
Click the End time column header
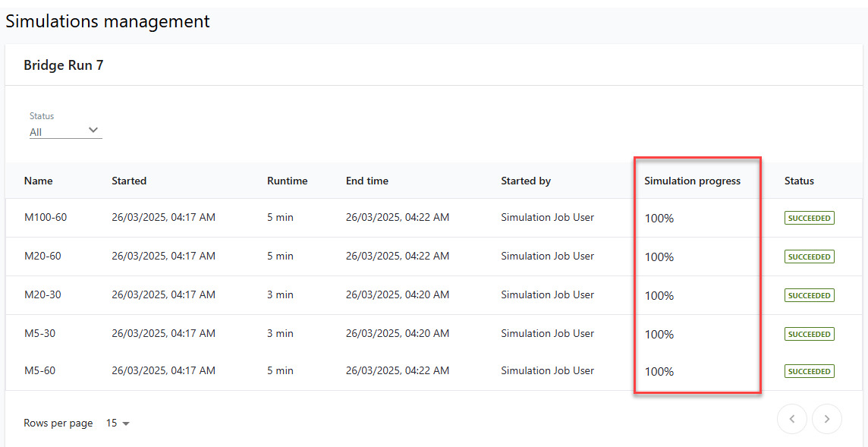367,181
